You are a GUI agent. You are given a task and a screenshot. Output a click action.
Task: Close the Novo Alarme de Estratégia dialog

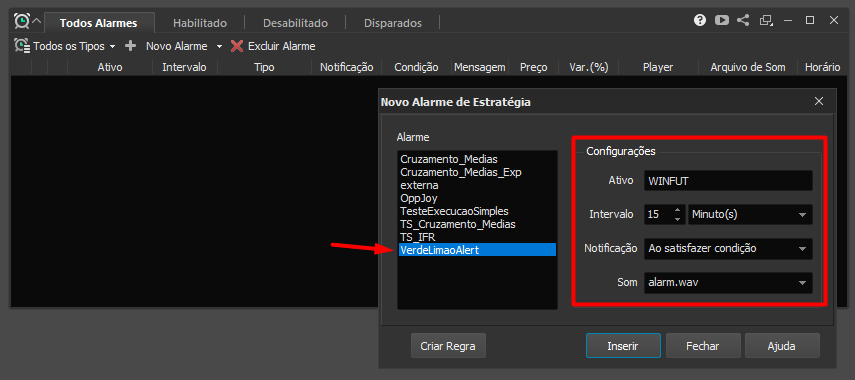[x=818, y=101]
